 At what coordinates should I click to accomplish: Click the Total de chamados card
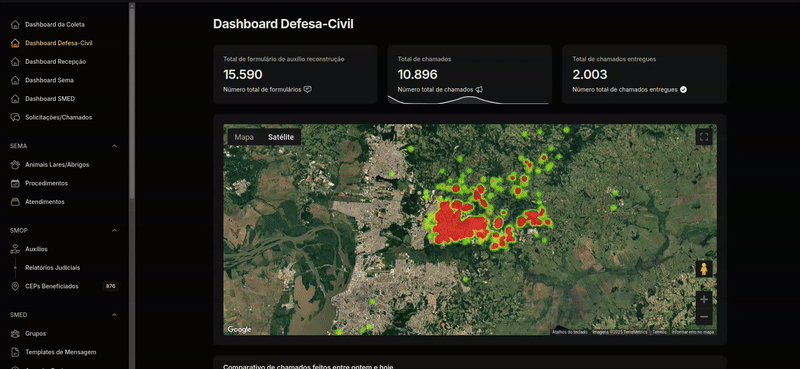(470, 75)
